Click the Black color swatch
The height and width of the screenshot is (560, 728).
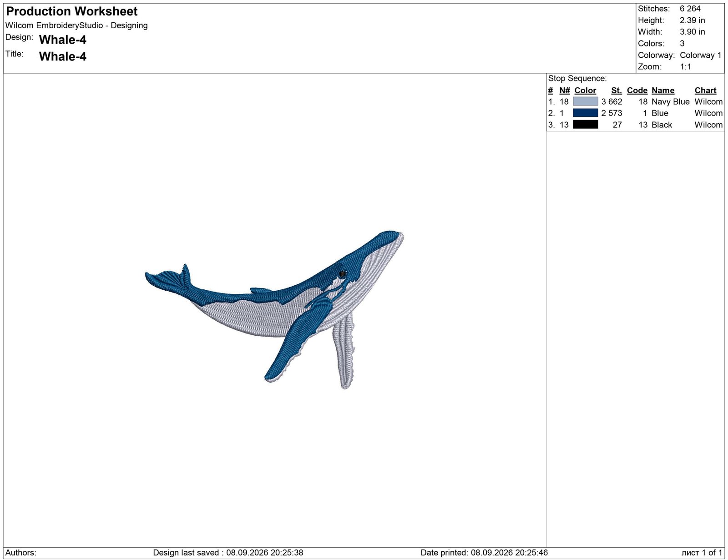pos(585,125)
